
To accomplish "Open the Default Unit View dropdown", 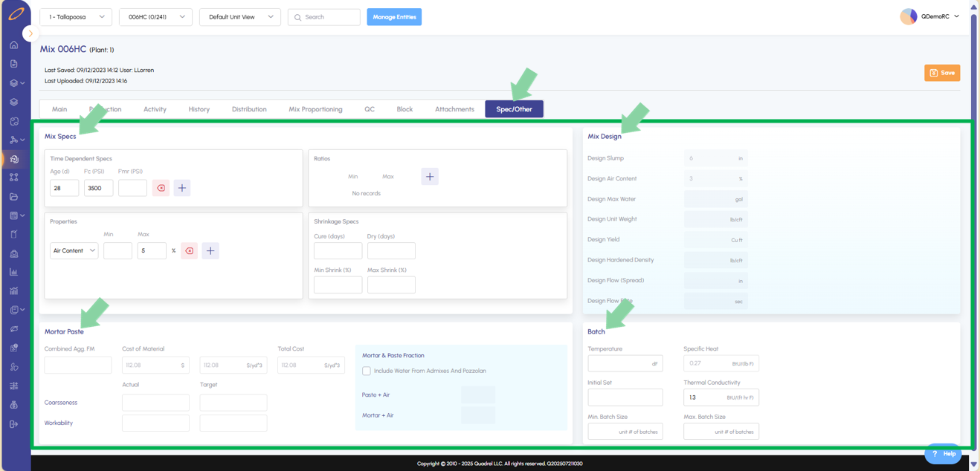I will [x=240, y=16].
